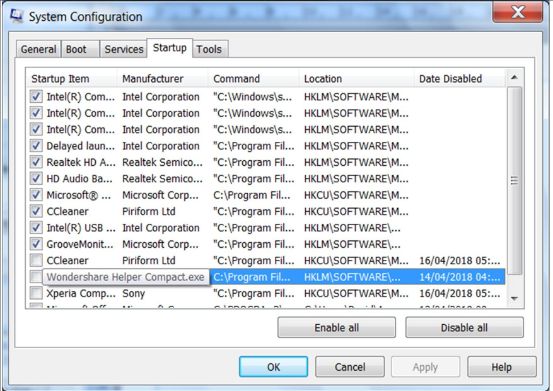The width and height of the screenshot is (553, 391).
Task: Click the scrollbar down arrow
Action: tap(514, 298)
